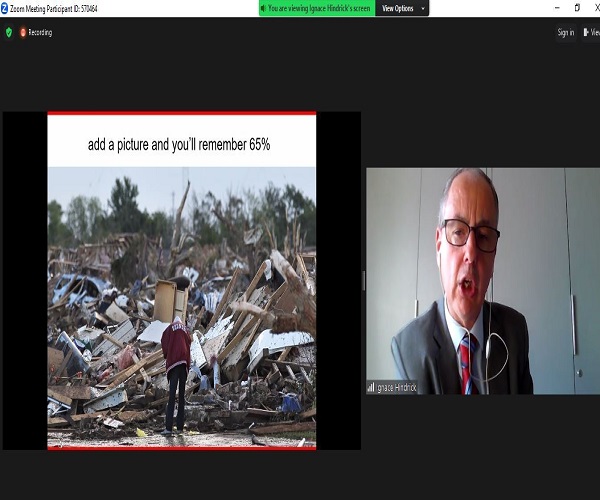Click the divider handle between screen and video

tap(364, 281)
